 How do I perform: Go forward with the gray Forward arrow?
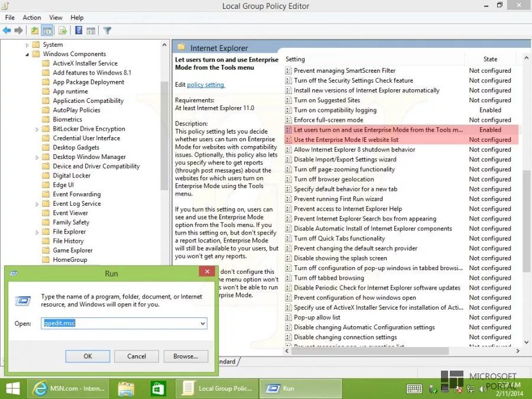point(18,31)
